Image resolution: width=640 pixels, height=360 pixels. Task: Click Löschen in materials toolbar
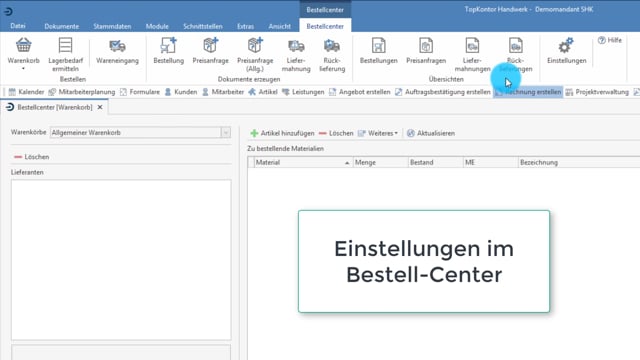[336, 133]
